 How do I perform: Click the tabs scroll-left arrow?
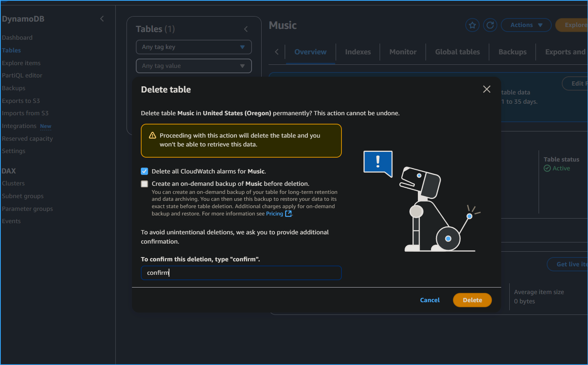tap(277, 52)
